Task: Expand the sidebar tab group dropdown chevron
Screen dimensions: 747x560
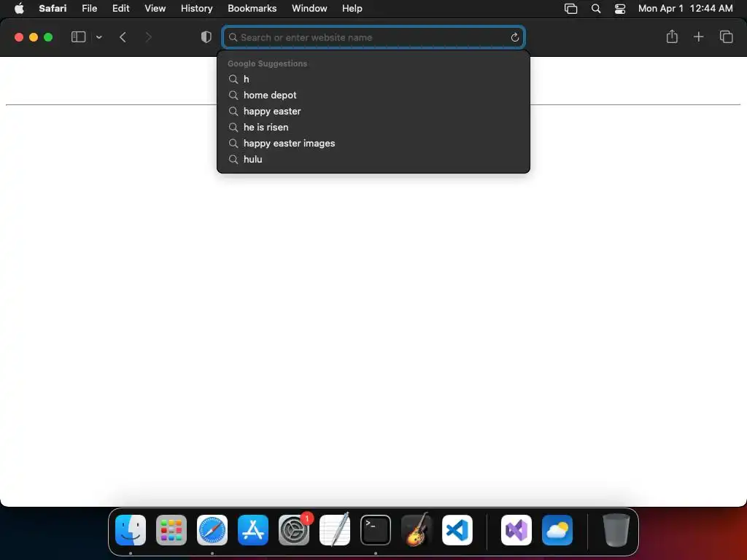Action: tap(98, 37)
